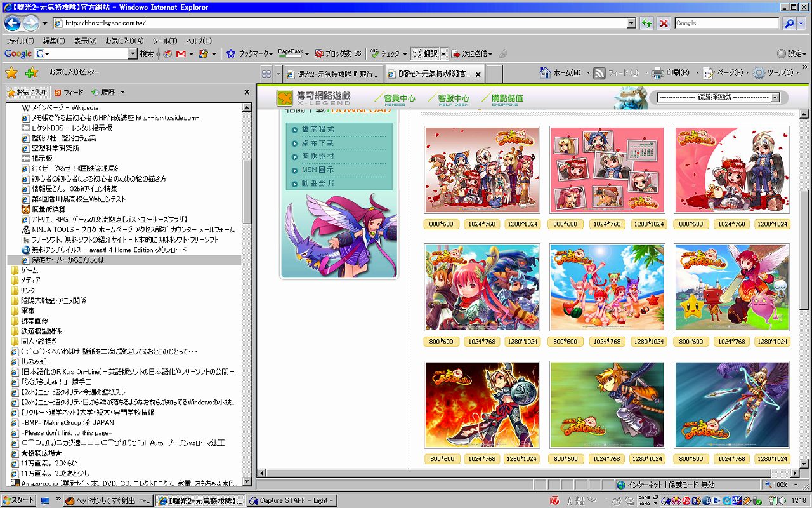Click 1280*1024 under the fire warrior wallpaper
Image resolution: width=812 pixels, height=508 pixels.
coord(523,459)
